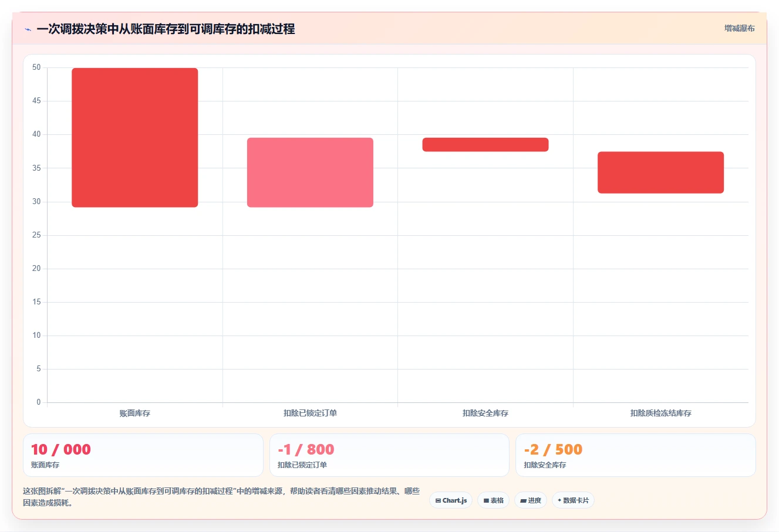
Task: Click the 增减瀑布 label in header
Action: pyautogui.click(x=739, y=28)
